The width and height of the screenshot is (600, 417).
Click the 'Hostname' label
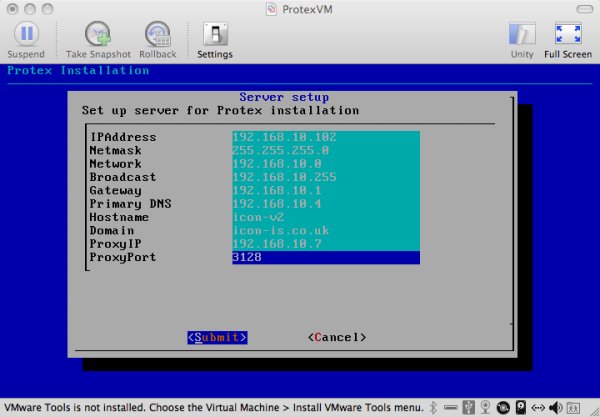pyautogui.click(x=119, y=217)
